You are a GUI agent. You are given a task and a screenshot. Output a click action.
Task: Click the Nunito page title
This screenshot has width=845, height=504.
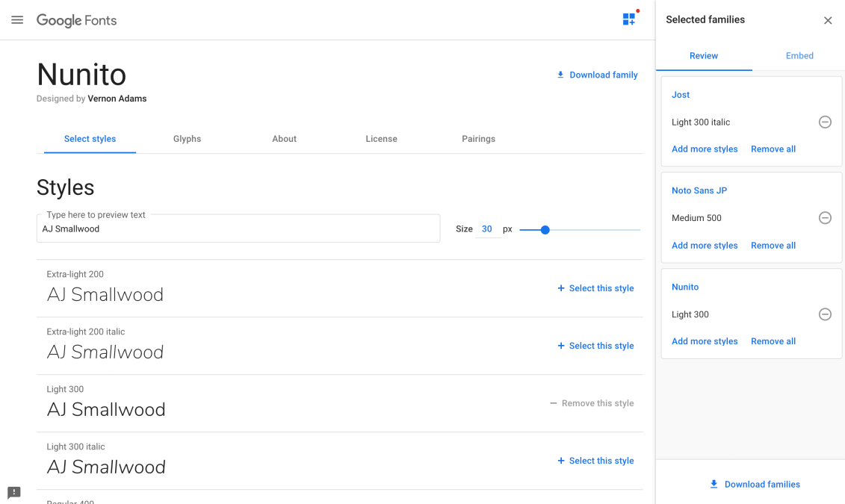pos(81,75)
